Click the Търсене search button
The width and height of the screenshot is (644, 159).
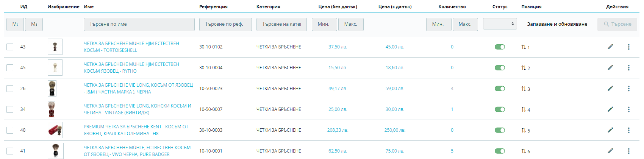[617, 24]
